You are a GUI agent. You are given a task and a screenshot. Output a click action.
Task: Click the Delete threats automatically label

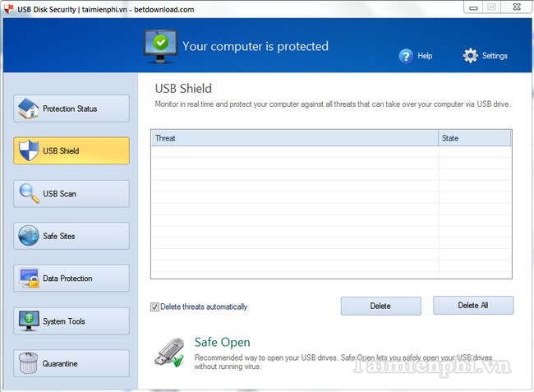[204, 307]
